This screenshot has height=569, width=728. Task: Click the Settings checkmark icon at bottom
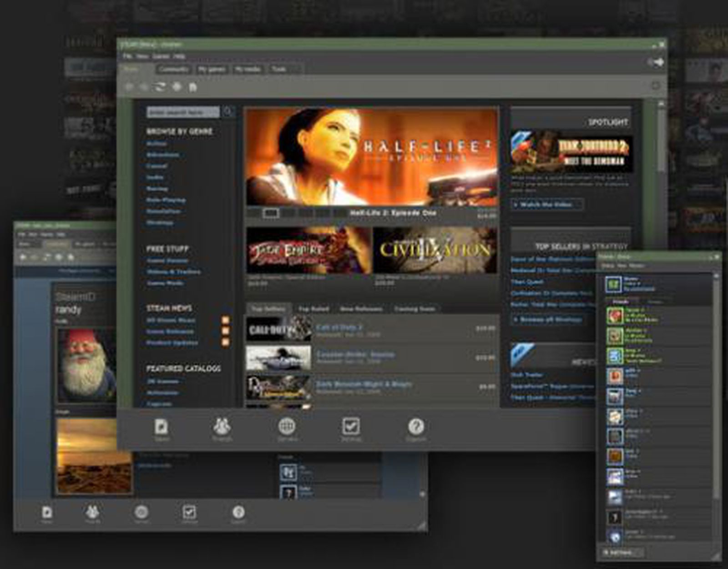click(350, 427)
